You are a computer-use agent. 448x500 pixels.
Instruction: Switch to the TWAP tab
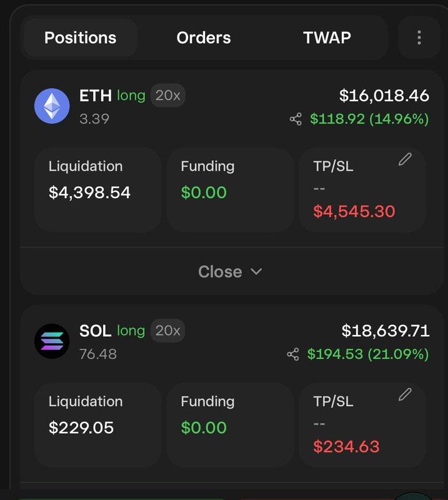[x=327, y=37]
